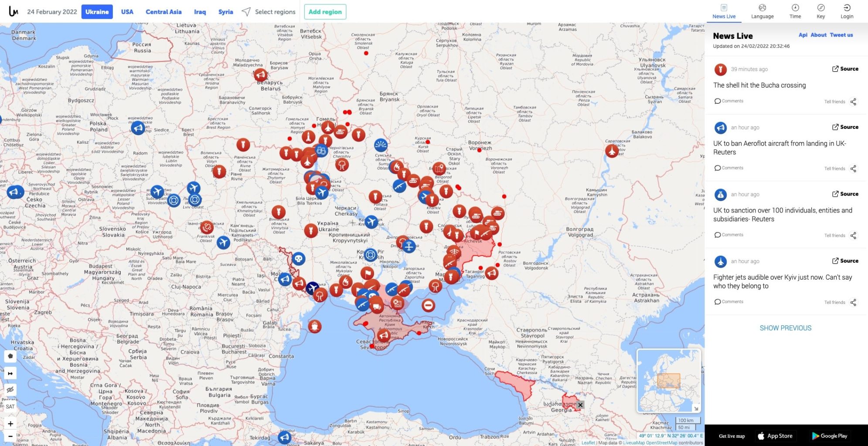Screen dimensions: 868x446
Task: Switch to the USA region
Action: pyautogui.click(x=127, y=12)
